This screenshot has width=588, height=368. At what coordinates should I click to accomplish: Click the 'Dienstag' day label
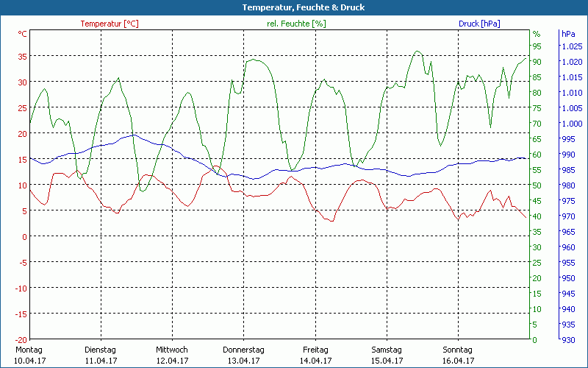coord(100,350)
